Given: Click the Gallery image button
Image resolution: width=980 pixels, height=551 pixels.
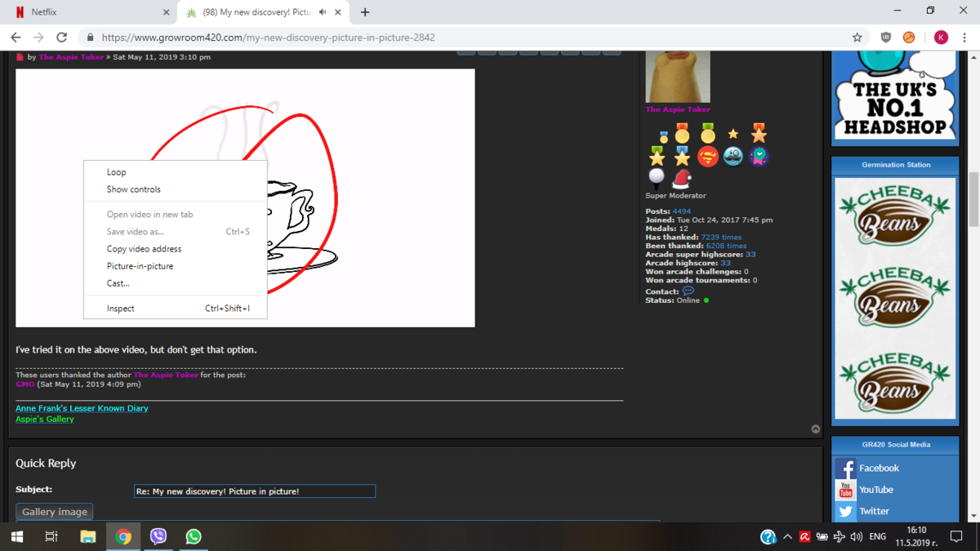Looking at the screenshot, I should [55, 512].
